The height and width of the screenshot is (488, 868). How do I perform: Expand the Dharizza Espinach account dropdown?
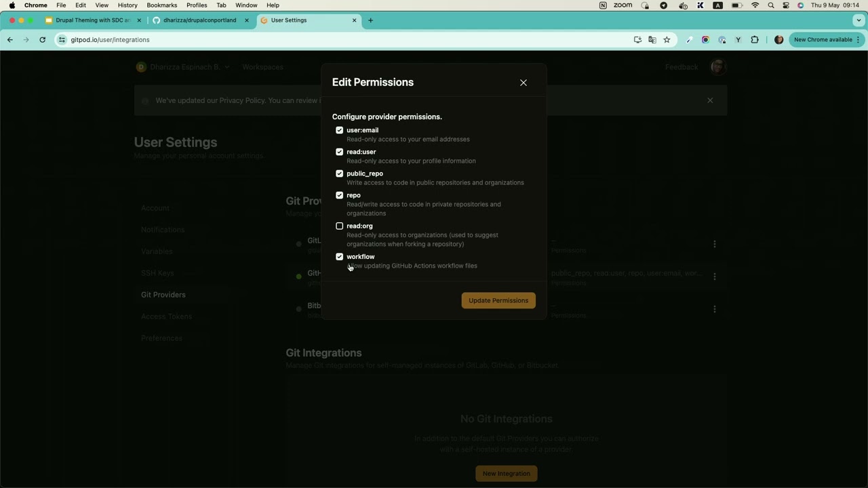click(x=183, y=67)
